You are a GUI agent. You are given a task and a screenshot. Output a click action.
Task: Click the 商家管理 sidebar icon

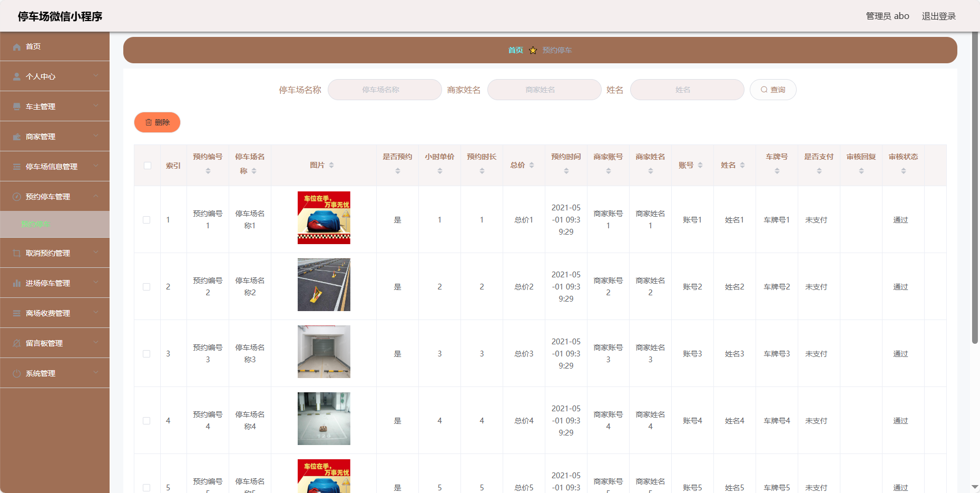(17, 137)
